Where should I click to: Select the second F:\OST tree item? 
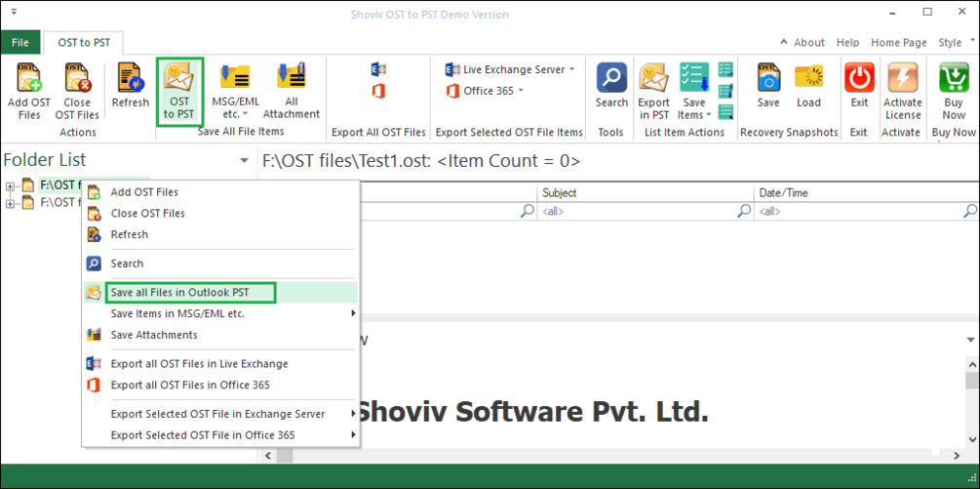[x=60, y=203]
